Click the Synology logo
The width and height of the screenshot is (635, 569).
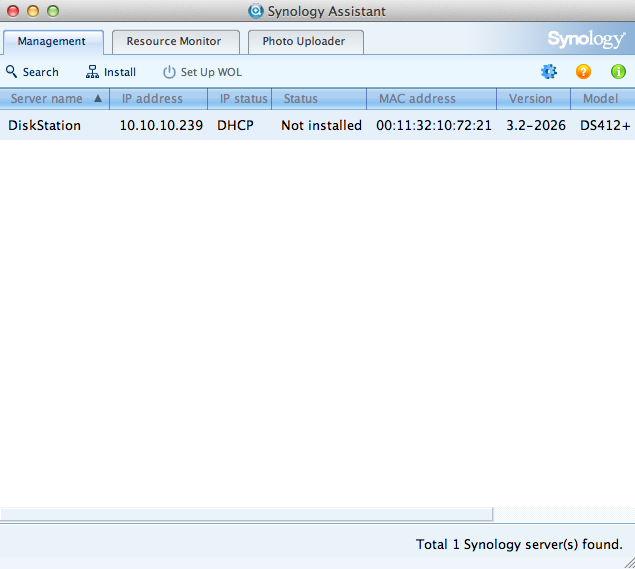[586, 39]
